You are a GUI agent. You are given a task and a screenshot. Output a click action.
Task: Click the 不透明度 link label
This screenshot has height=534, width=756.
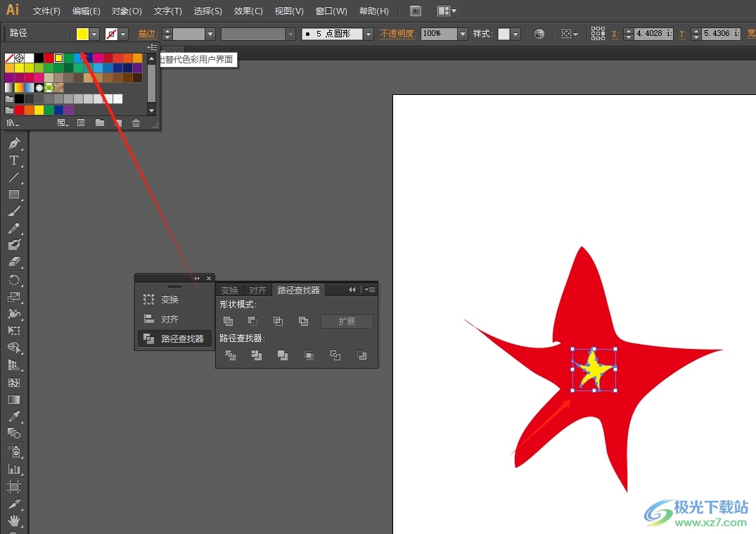tap(397, 34)
